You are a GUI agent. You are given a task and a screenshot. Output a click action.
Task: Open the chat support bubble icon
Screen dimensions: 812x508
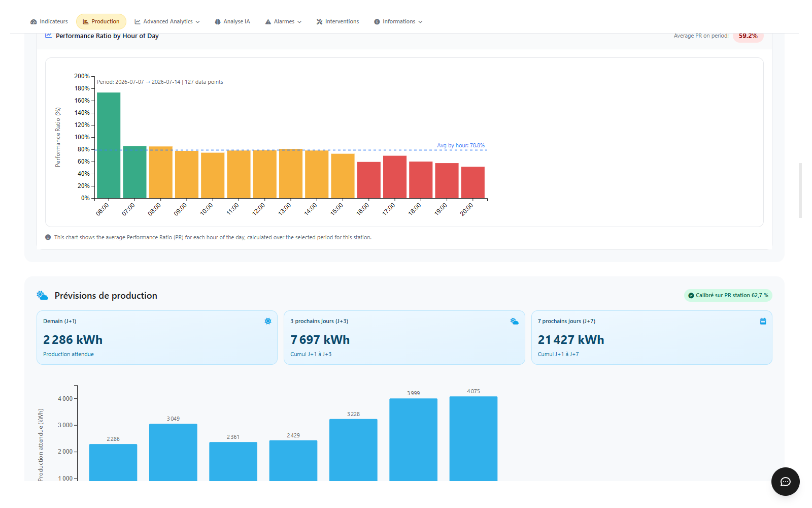tap(785, 482)
